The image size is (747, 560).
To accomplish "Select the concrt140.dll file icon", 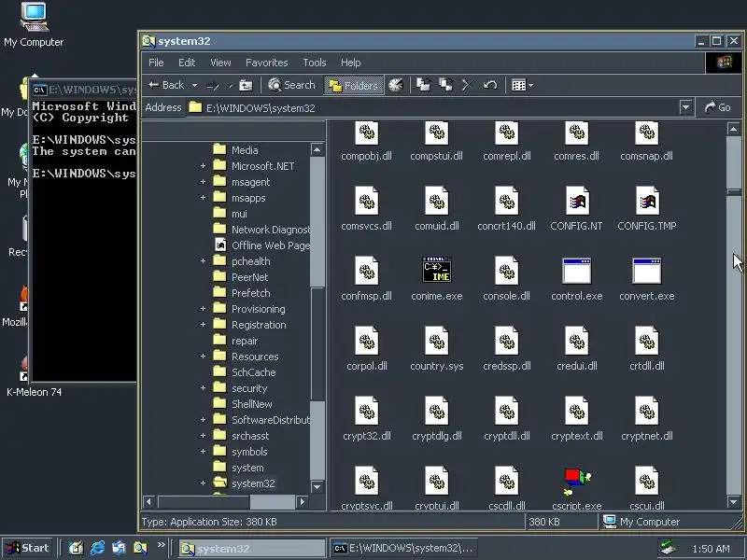I will coord(506,201).
